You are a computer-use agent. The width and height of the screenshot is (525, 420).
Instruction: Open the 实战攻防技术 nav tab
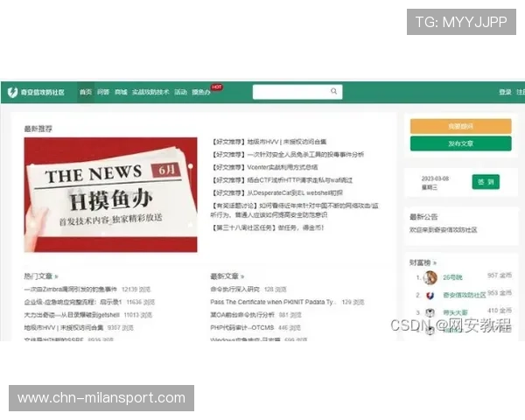click(x=150, y=92)
